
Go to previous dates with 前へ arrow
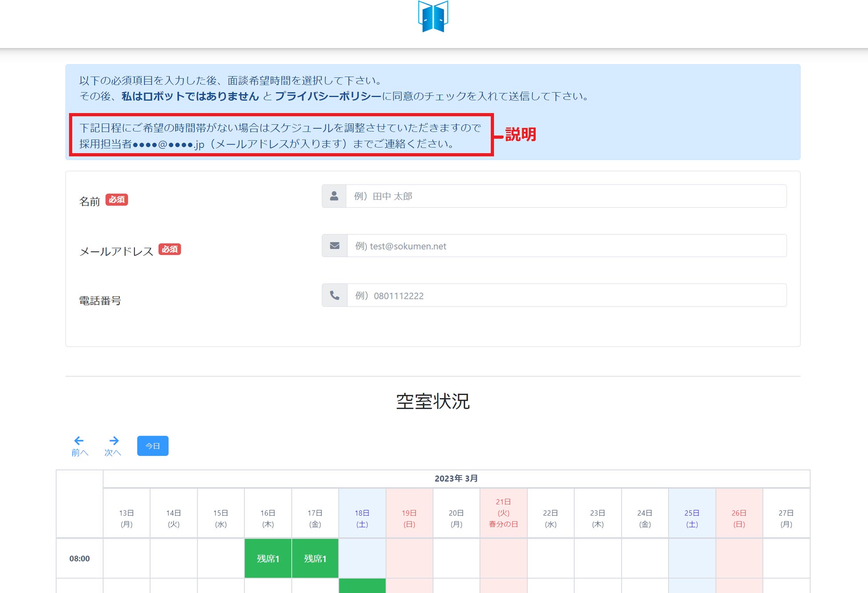click(79, 446)
